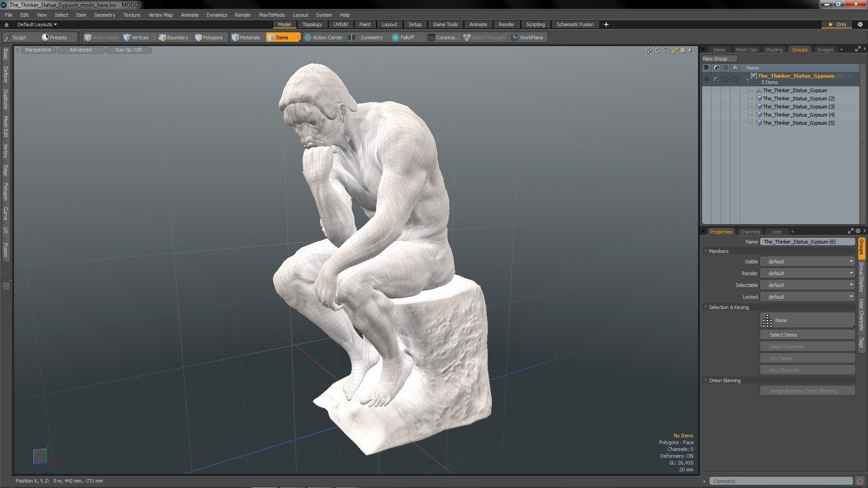Click the Command input field
The height and width of the screenshot is (488, 868).
[781, 481]
